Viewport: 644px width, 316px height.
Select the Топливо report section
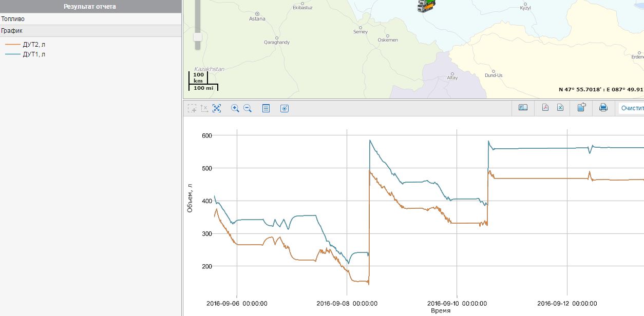tap(13, 19)
